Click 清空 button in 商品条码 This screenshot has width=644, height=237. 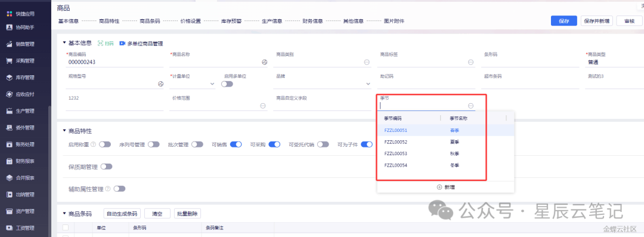click(x=157, y=214)
